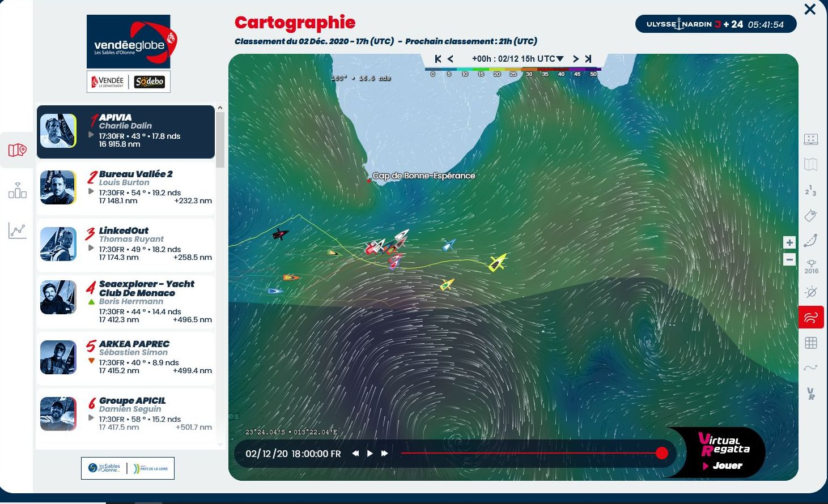Select the blue boat east of the pack

[x=449, y=245]
